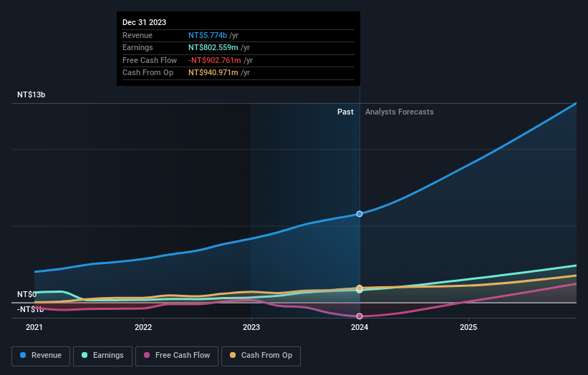Click the 2022 x-axis label

[x=143, y=328]
